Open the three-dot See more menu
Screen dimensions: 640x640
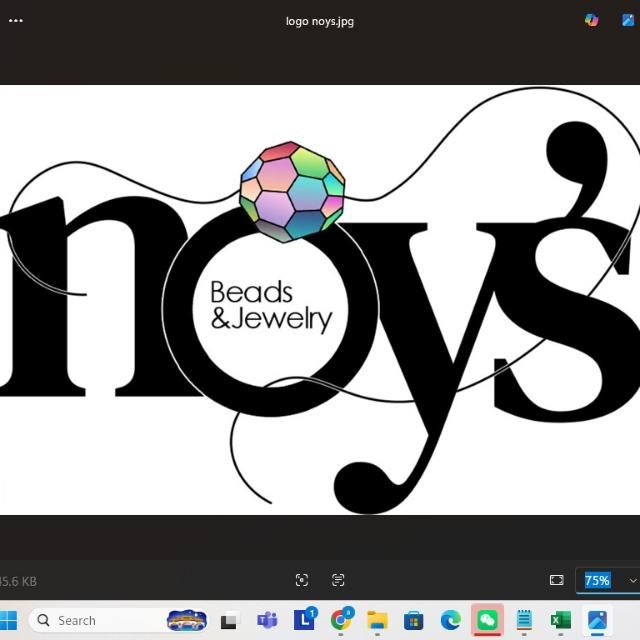(16, 20)
